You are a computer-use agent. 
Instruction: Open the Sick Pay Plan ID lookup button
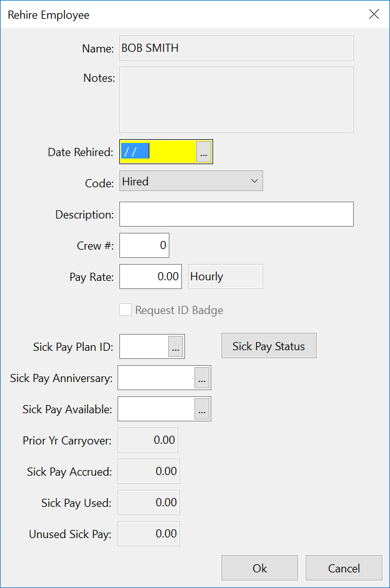(175, 346)
